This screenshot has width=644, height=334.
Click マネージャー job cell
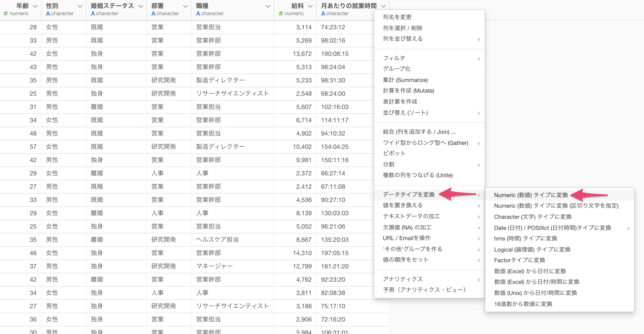point(233,266)
